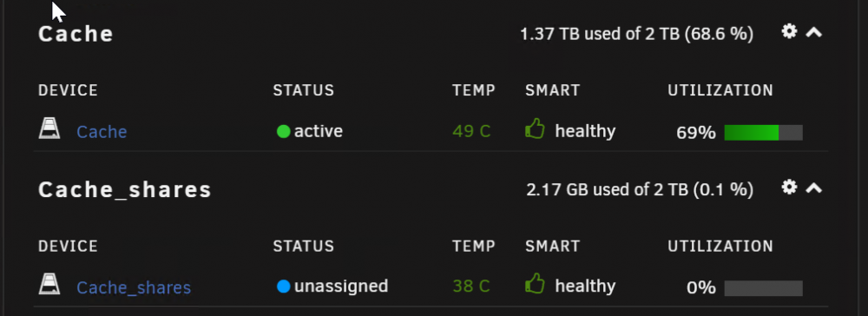The width and height of the screenshot is (868, 316).
Task: Click the 69% utilization bar
Action: [763, 132]
